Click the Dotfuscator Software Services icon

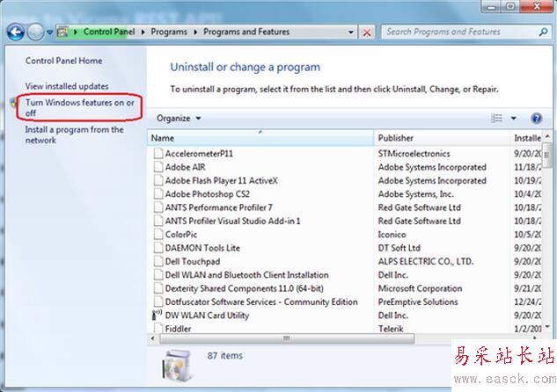click(158, 301)
